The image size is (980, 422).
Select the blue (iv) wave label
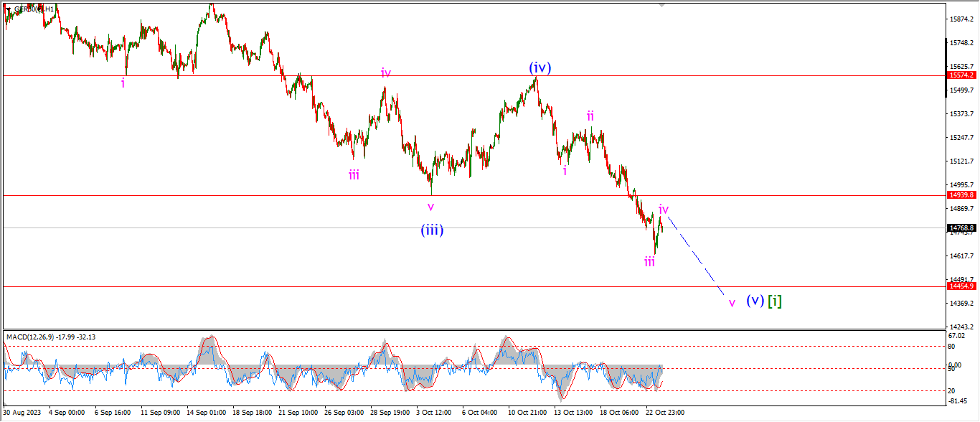(540, 68)
